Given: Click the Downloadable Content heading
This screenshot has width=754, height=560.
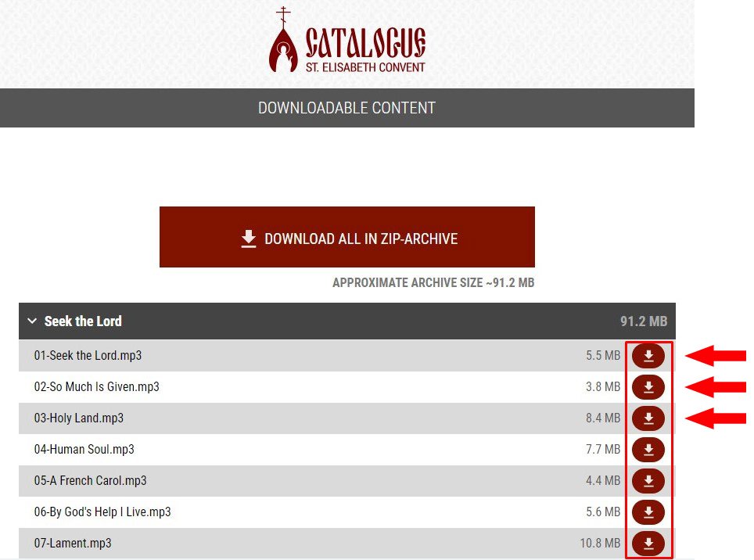Looking at the screenshot, I should coord(346,108).
